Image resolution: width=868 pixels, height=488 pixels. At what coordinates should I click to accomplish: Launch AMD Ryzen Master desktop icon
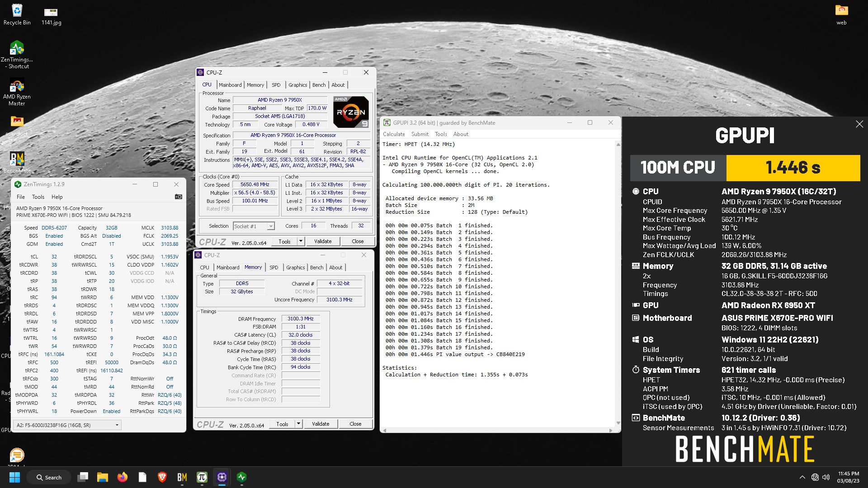pos(17,92)
